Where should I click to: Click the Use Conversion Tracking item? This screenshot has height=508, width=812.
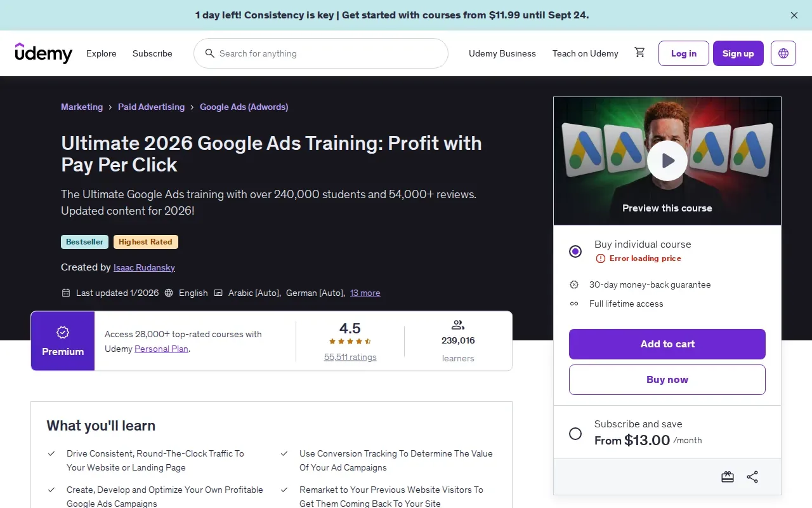[396, 460]
